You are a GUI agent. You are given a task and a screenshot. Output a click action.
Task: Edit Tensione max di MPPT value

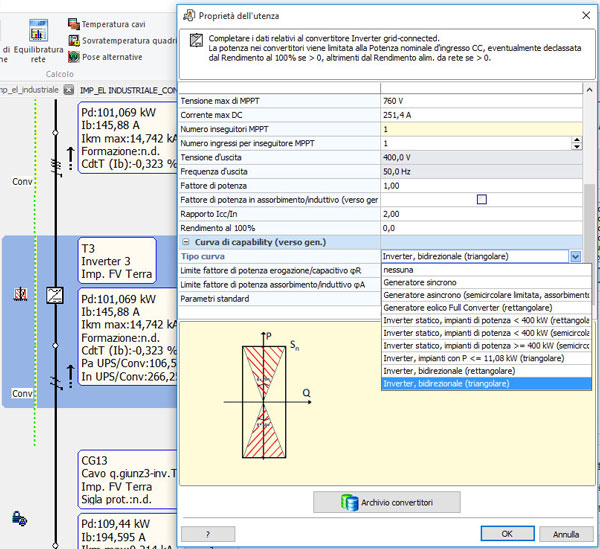(x=481, y=101)
